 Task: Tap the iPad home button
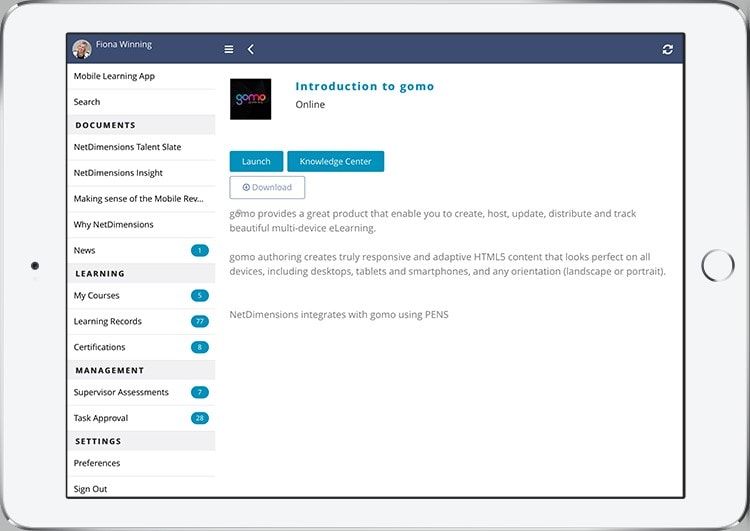click(717, 266)
